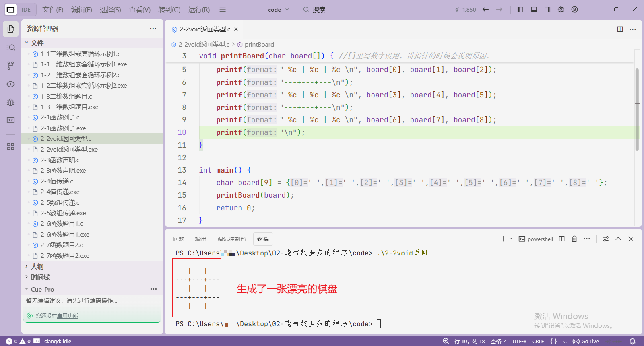Open the 选择(S) menu
Screen dimensions: 644x346
(x=110, y=10)
